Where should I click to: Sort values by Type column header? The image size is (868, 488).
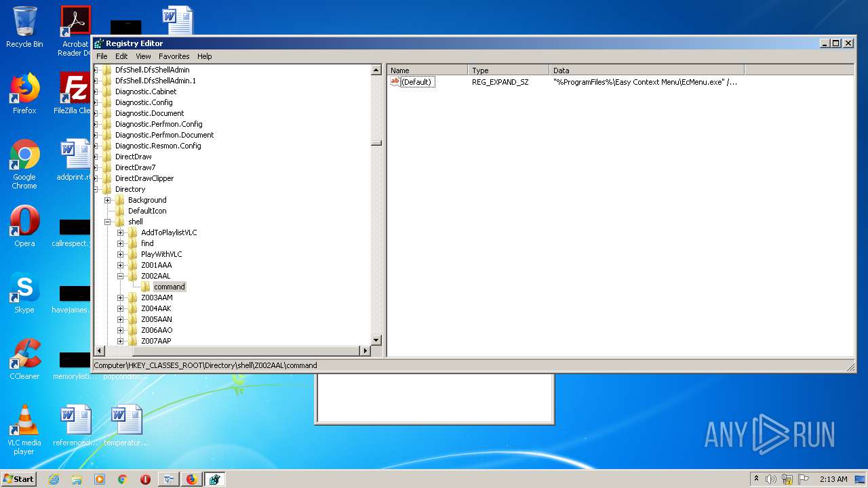[509, 70]
